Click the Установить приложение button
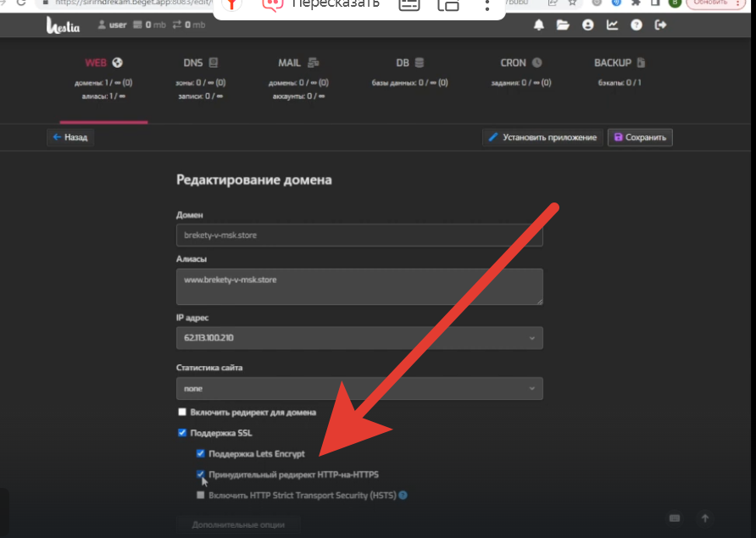 [x=542, y=137]
